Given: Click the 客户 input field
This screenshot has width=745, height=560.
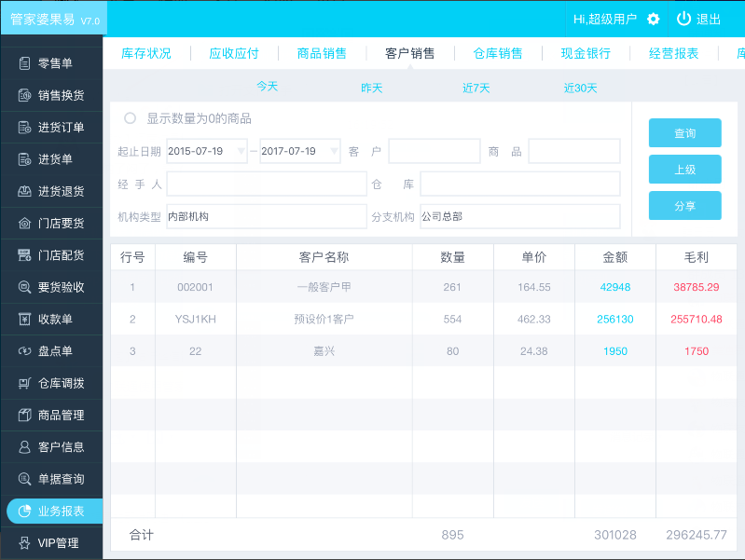Looking at the screenshot, I should (434, 151).
